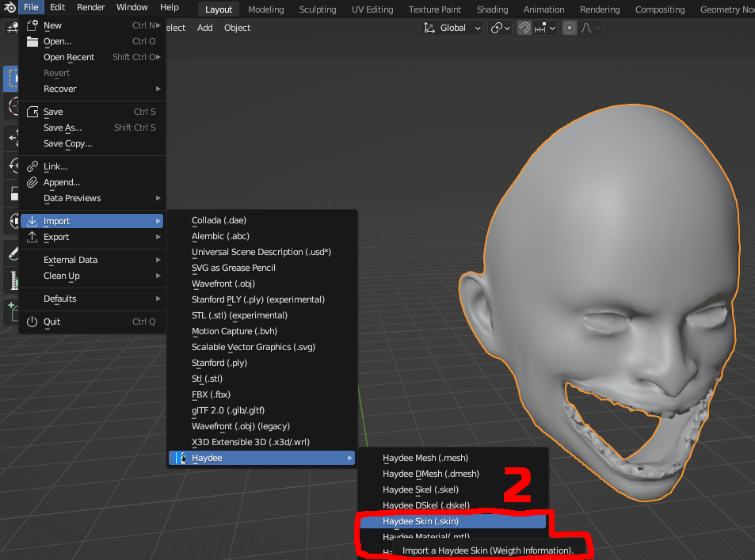Switch to the Shading workspace tab

tap(492, 10)
